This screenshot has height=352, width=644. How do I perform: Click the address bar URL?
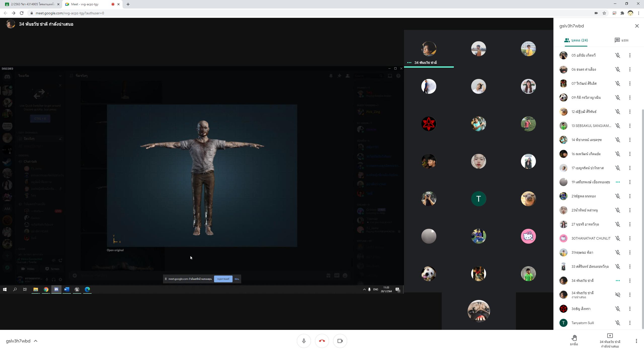[70, 13]
